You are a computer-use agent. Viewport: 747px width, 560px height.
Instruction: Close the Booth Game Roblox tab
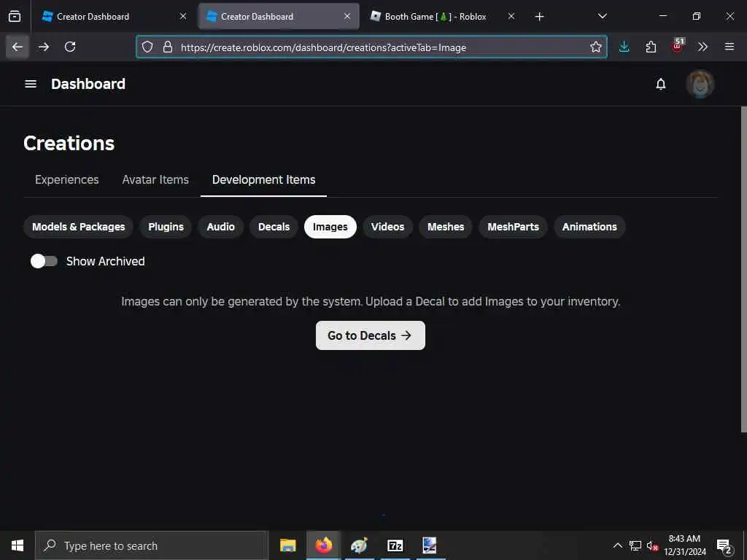pyautogui.click(x=511, y=16)
